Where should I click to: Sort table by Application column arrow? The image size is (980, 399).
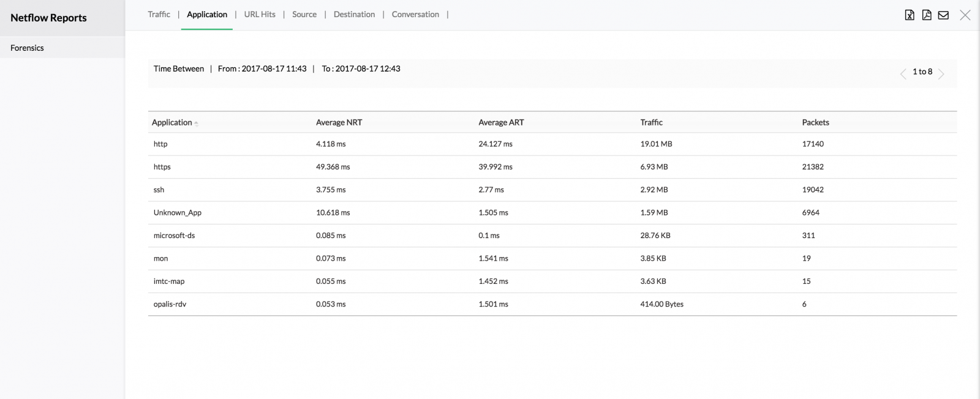click(x=196, y=123)
